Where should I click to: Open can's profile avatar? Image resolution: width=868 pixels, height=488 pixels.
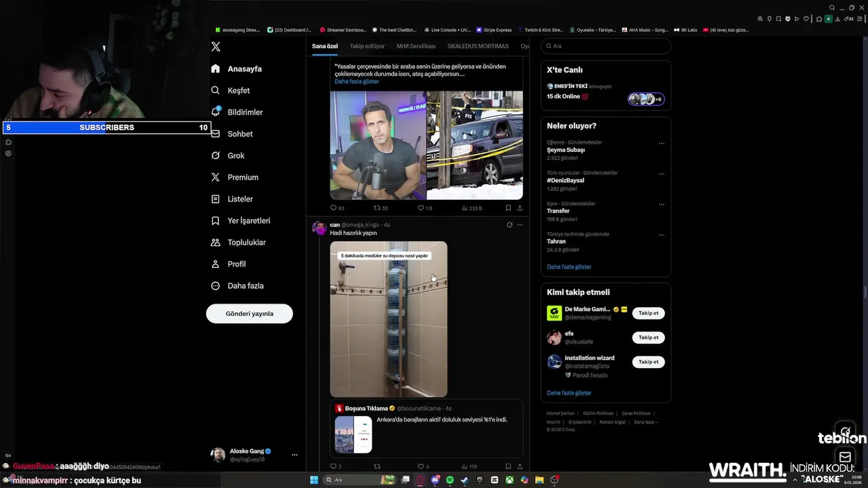click(x=319, y=228)
